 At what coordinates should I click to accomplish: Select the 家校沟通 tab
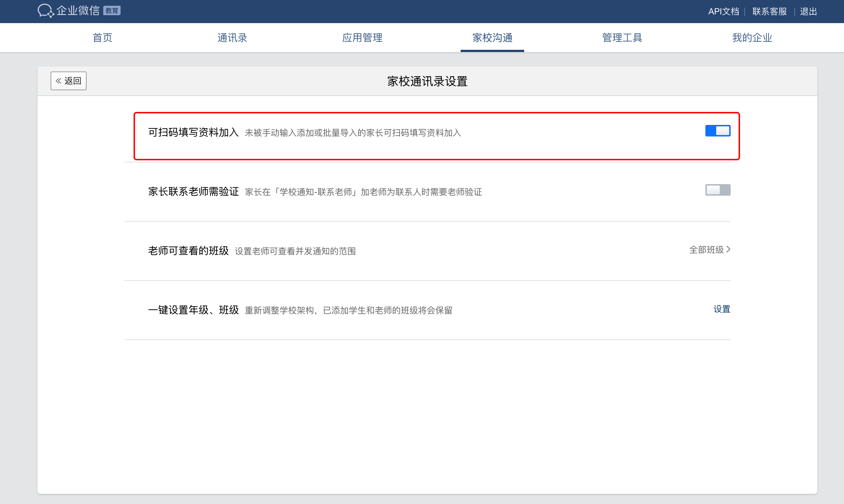coord(492,38)
